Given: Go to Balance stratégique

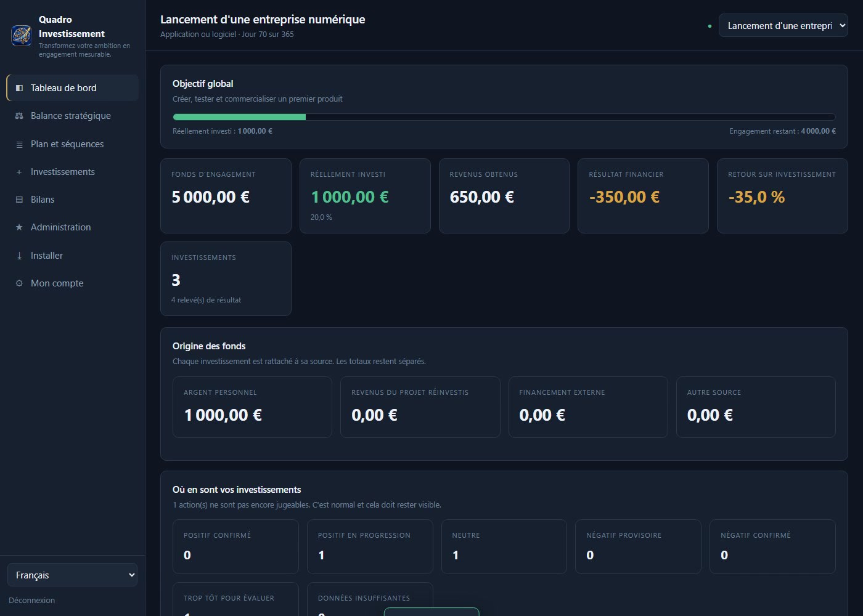Looking at the screenshot, I should (x=73, y=116).
